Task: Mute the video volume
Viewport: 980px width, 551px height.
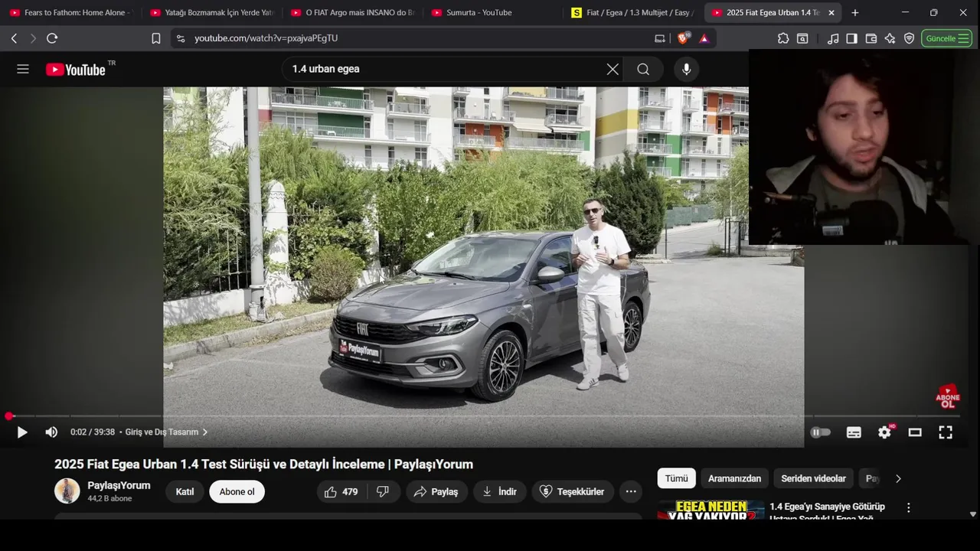Action: coord(51,432)
